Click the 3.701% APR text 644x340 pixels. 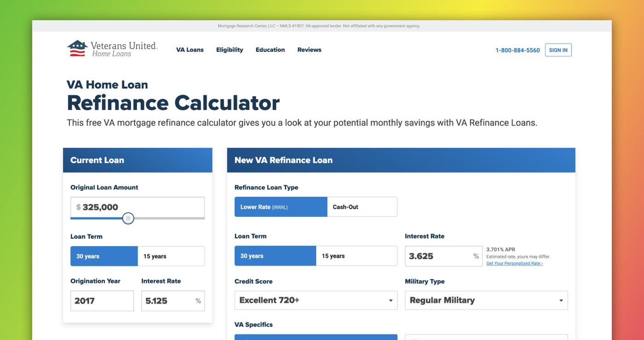coord(500,249)
